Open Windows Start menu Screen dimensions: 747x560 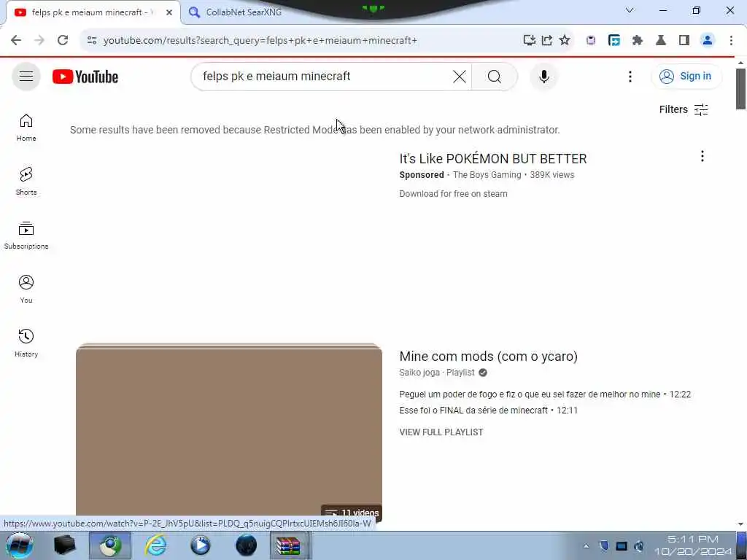pos(19,545)
